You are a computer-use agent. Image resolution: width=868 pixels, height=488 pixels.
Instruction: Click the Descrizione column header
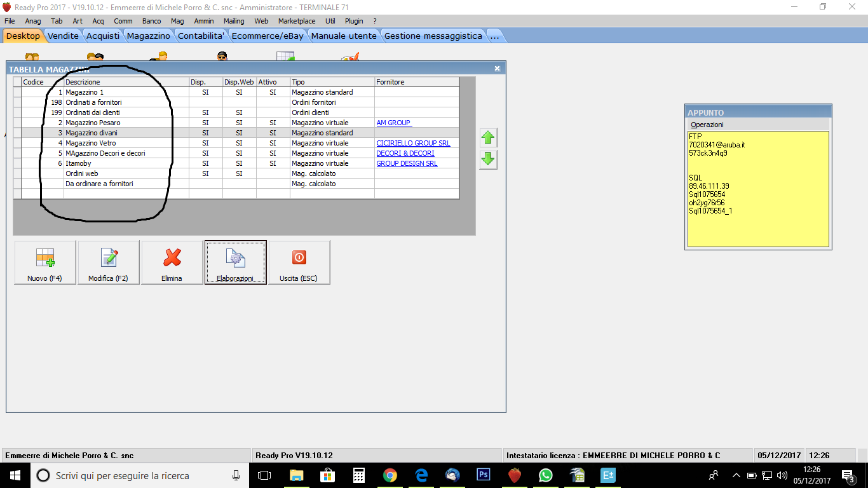[126, 82]
